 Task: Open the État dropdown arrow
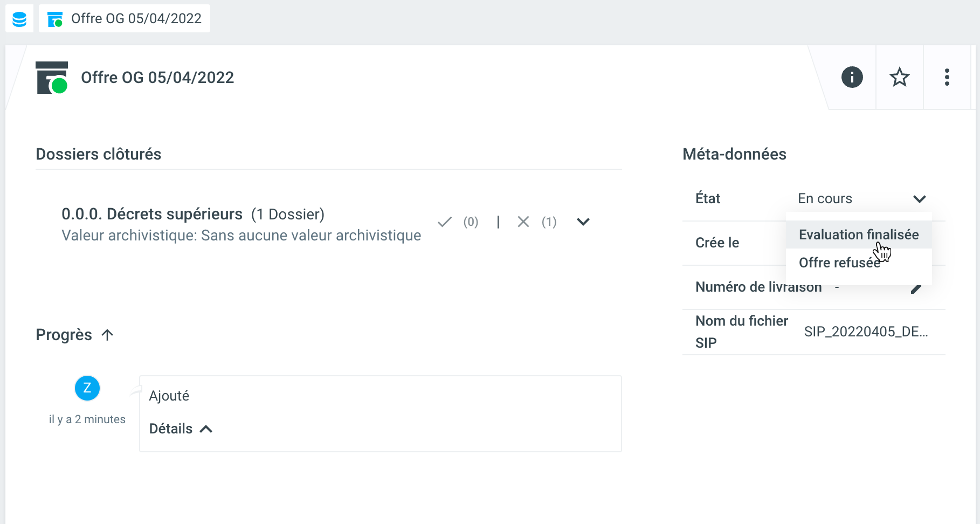click(x=919, y=199)
